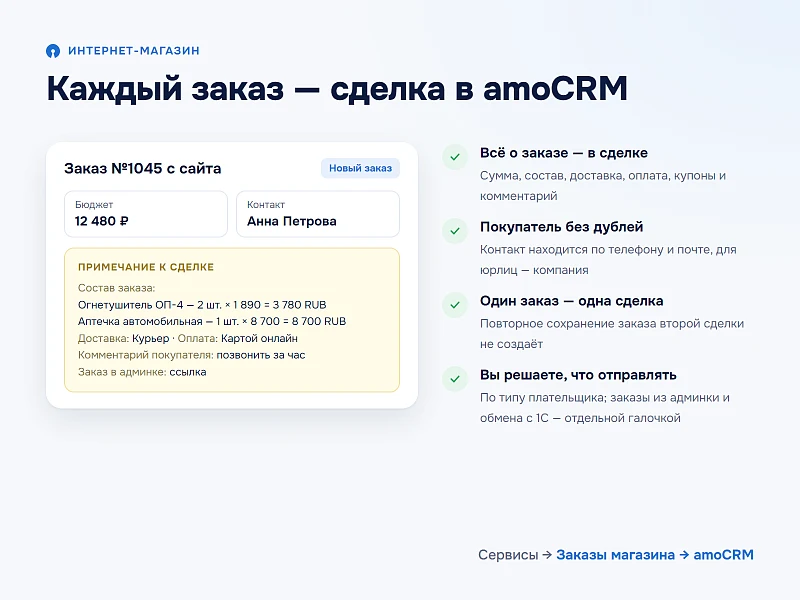
Task: Click Комментарий покупателя: позвонить за час
Action: pos(191,355)
